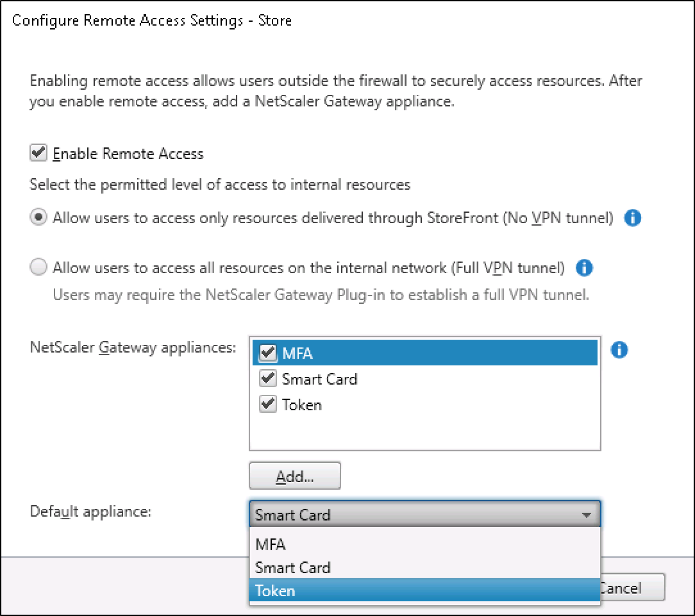Screen dimensions: 695x616
Task: Select the Smart Card row label in appliances list
Action: coord(319,379)
